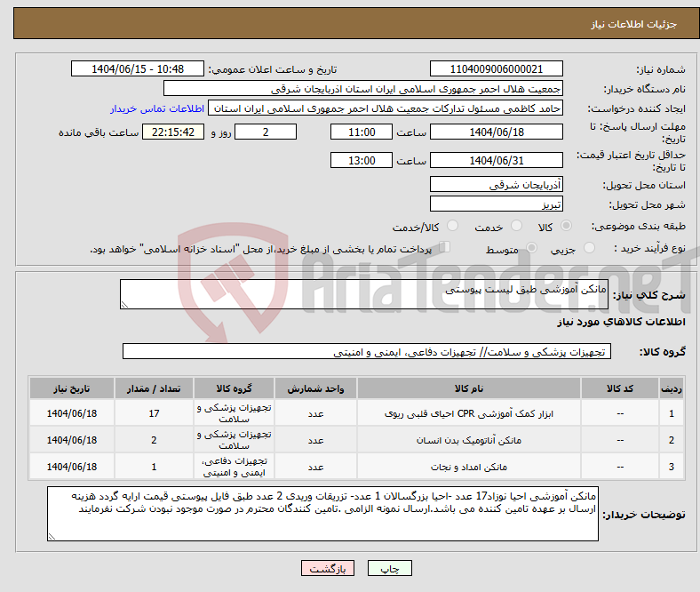Click the کد کالا column header
This screenshot has width=700, height=592.
tap(620, 388)
